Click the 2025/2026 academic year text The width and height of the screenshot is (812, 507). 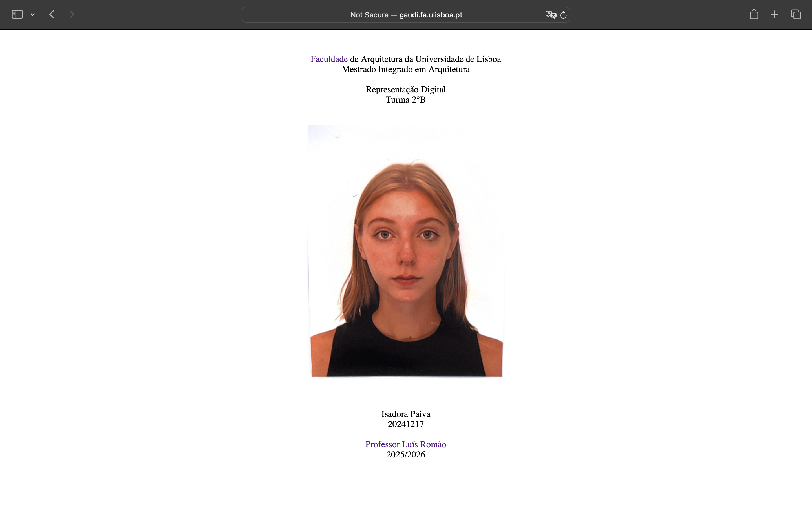point(406,455)
